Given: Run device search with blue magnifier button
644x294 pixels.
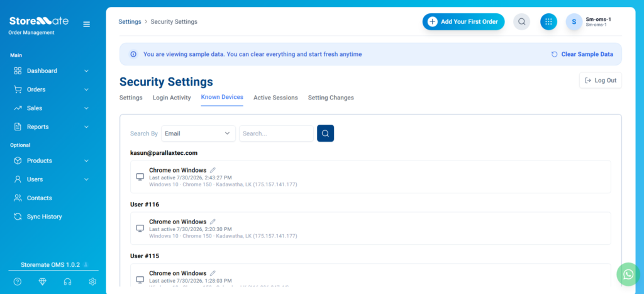Looking at the screenshot, I should point(325,133).
